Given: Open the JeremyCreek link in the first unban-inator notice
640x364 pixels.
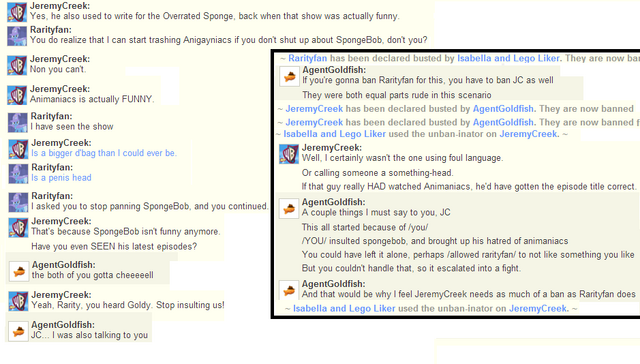Looking at the screenshot, I should 529,134.
